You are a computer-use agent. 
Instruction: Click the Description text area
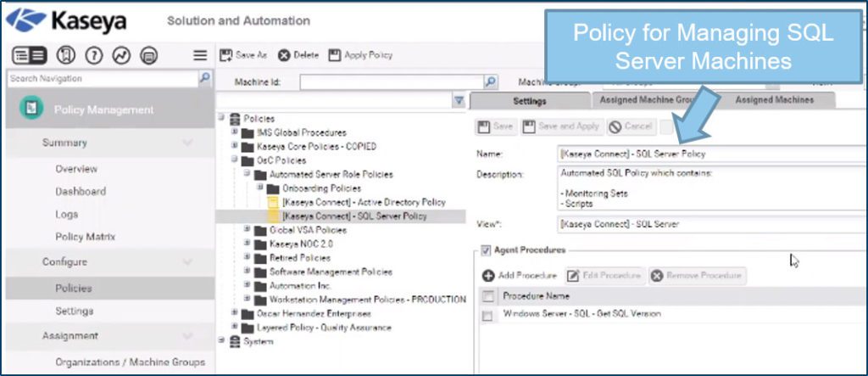point(712,188)
